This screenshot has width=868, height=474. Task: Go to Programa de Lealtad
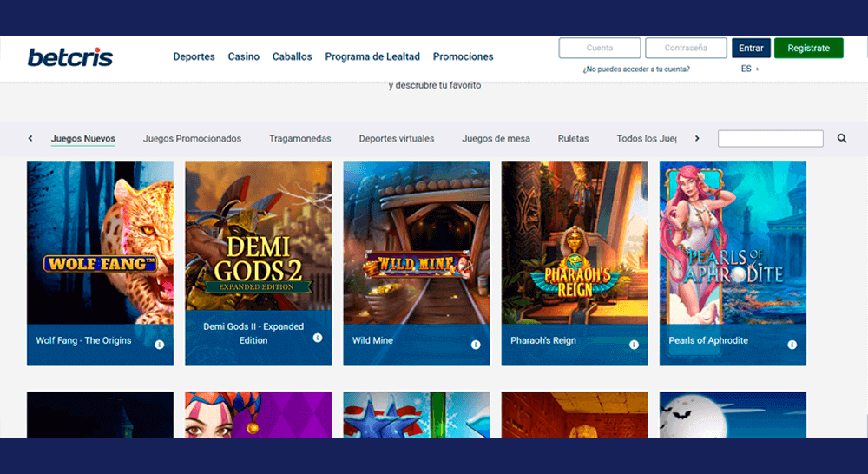372,56
